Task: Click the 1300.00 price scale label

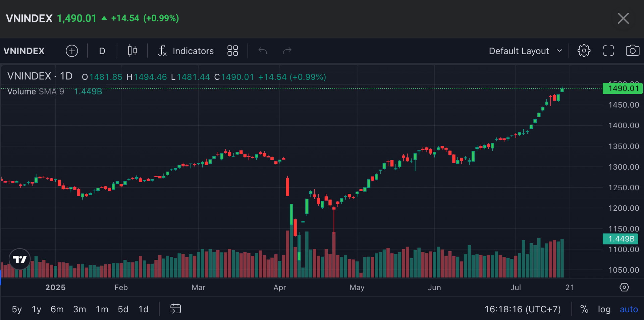Action: pyautogui.click(x=624, y=167)
